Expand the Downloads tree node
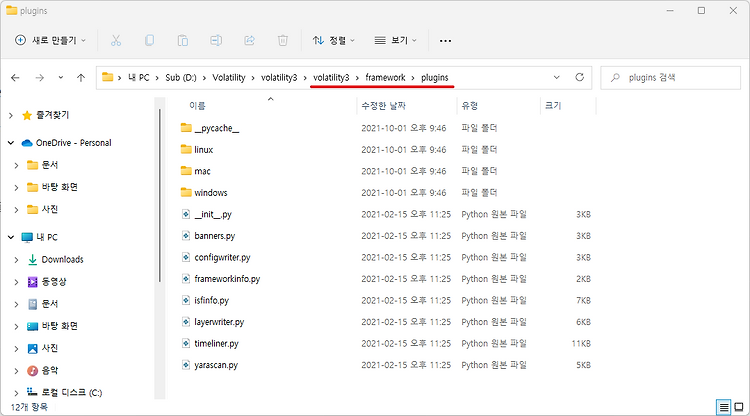Image resolution: width=750 pixels, height=416 pixels. pos(16,260)
